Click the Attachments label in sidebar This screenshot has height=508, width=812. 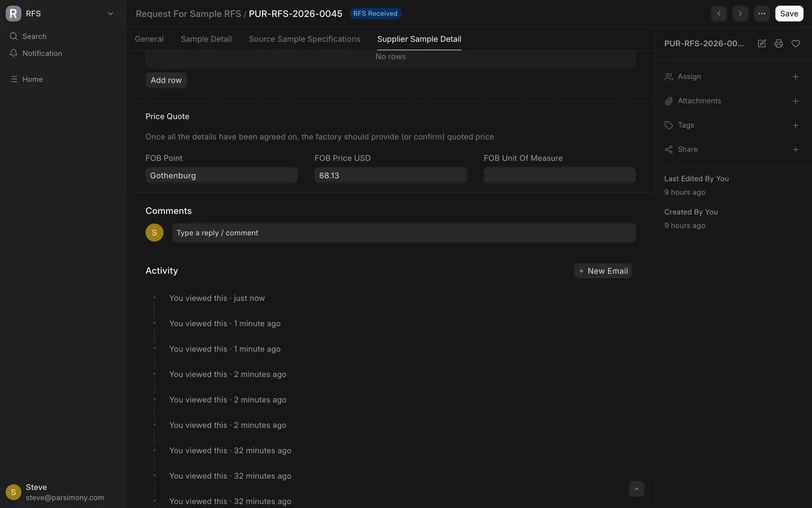pyautogui.click(x=699, y=100)
